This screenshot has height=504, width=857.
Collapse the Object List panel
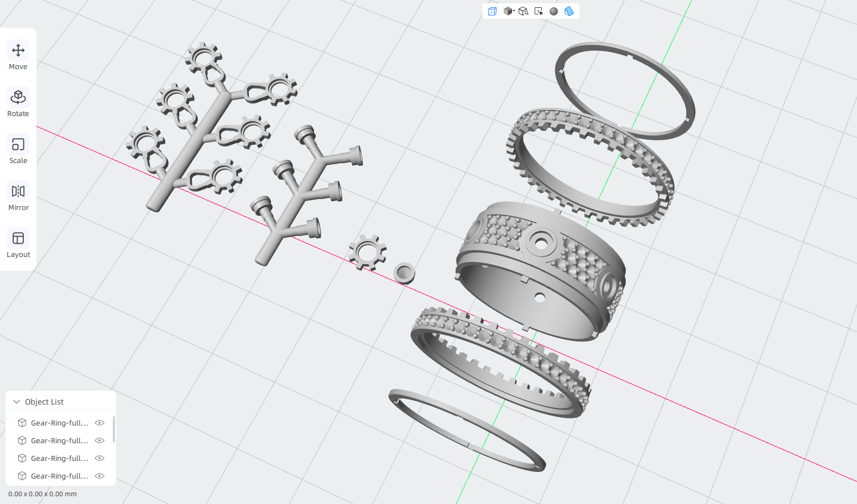[17, 402]
